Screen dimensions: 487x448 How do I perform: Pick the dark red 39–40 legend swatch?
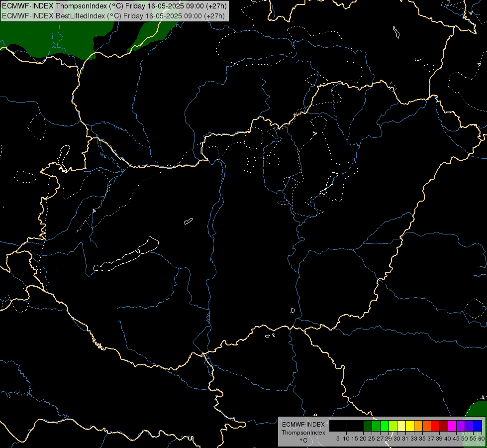tap(444, 426)
